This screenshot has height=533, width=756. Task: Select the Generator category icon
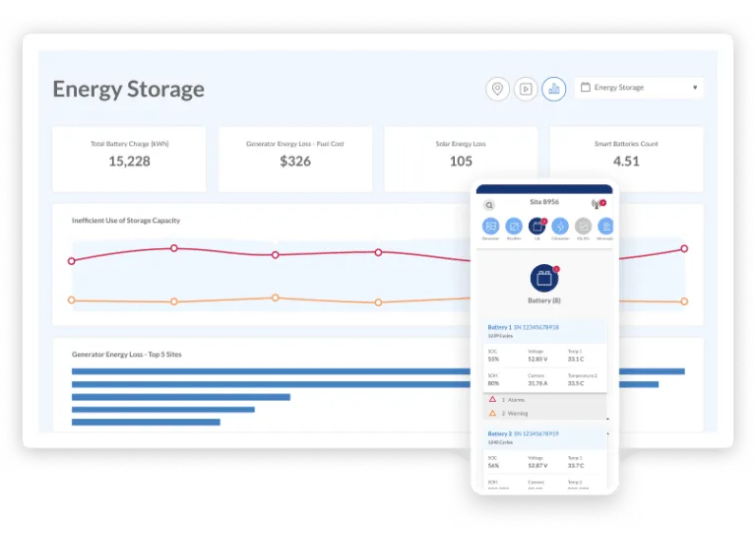click(490, 226)
